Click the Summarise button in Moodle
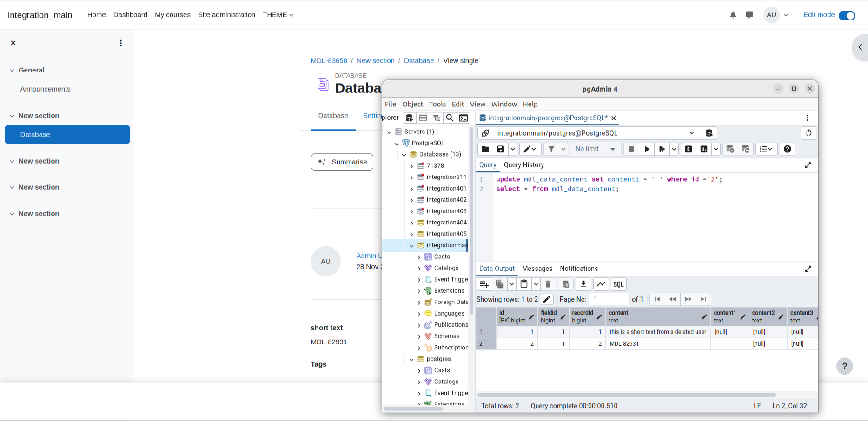 pos(342,162)
